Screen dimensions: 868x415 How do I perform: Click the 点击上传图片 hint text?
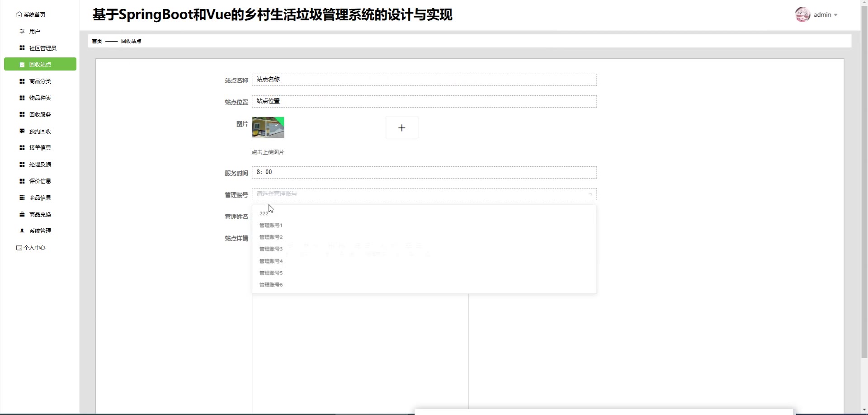268,152
